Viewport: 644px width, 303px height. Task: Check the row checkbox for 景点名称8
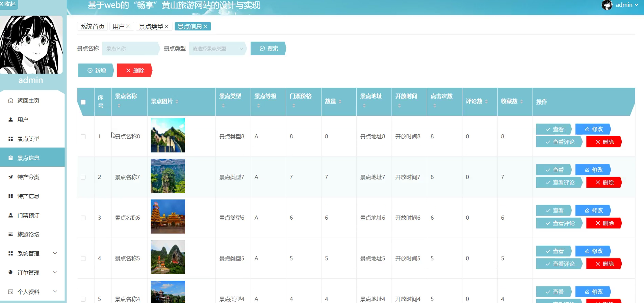tap(83, 137)
